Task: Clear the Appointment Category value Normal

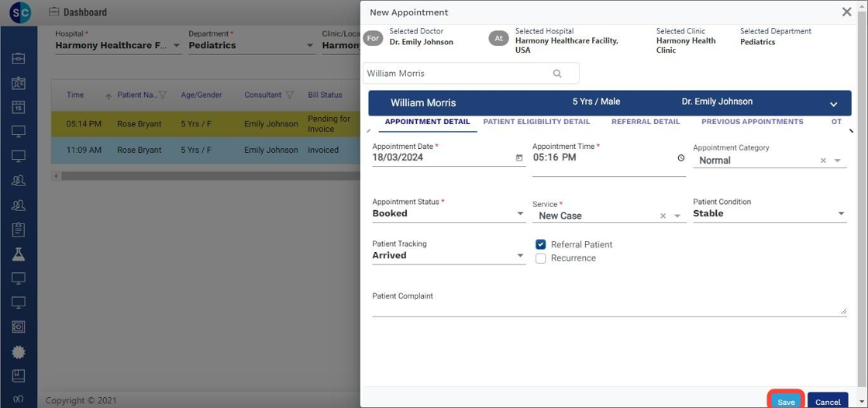Action: click(x=823, y=161)
